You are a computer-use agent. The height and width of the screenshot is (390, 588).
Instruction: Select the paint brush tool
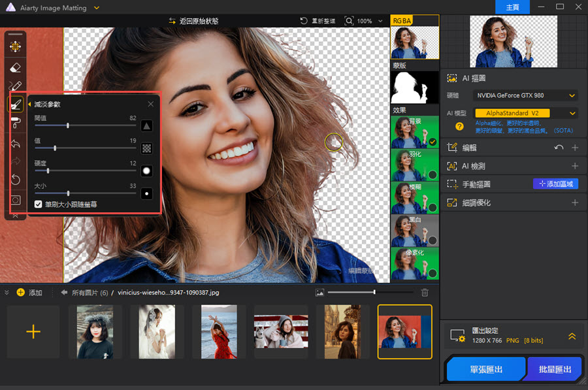point(16,86)
